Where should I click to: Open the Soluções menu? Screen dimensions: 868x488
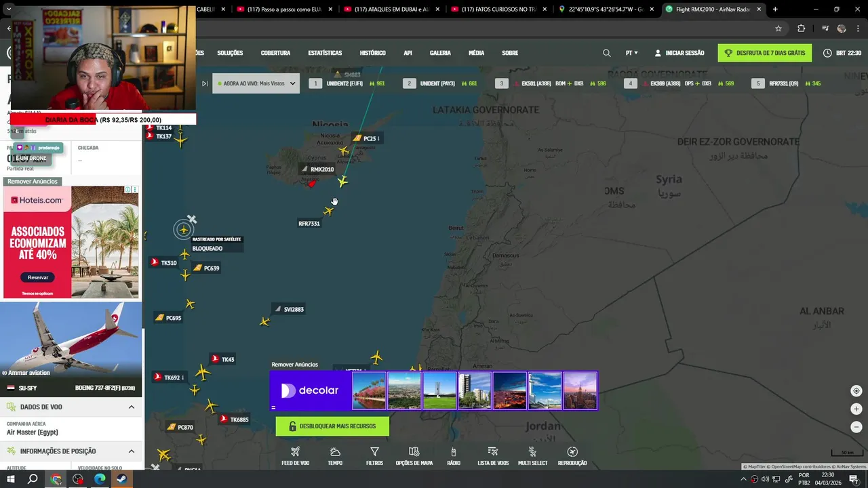(230, 53)
